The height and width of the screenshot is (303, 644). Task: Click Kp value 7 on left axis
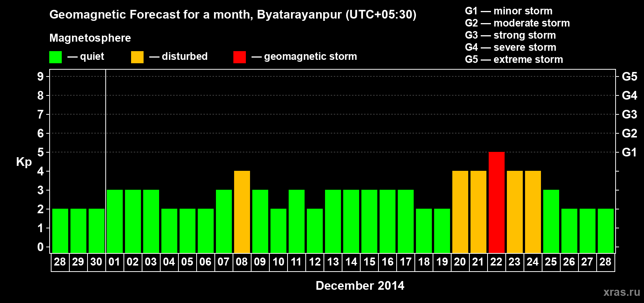tap(41, 114)
